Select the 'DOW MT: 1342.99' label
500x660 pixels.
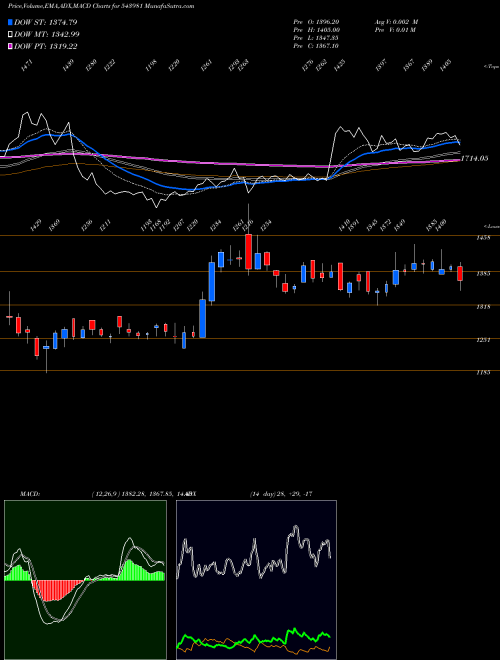tap(47, 34)
